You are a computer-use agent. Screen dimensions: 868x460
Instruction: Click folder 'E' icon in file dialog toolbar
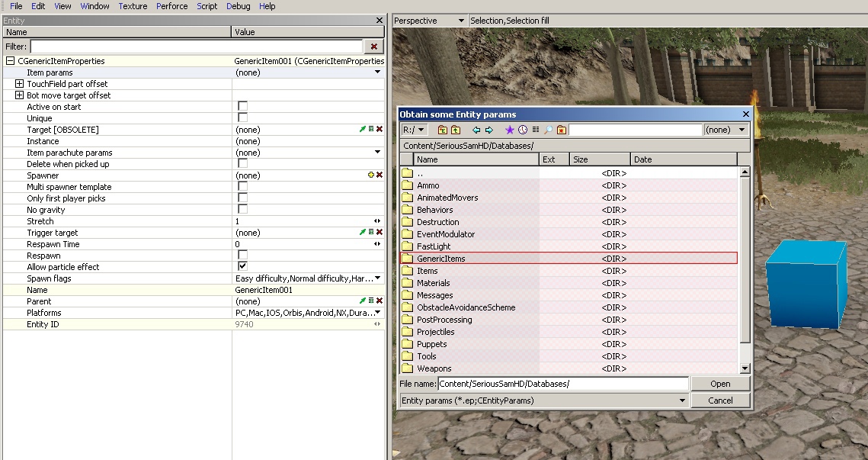442,130
